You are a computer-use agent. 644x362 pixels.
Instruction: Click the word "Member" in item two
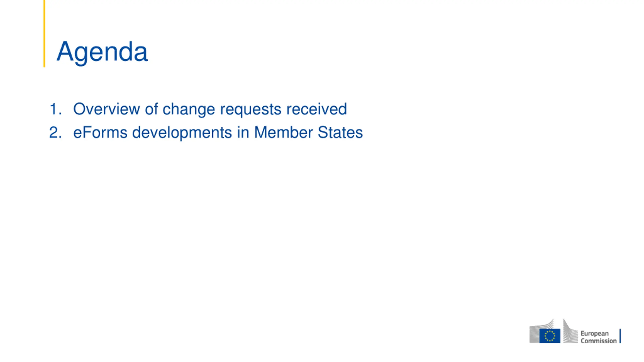pyautogui.click(x=284, y=132)
